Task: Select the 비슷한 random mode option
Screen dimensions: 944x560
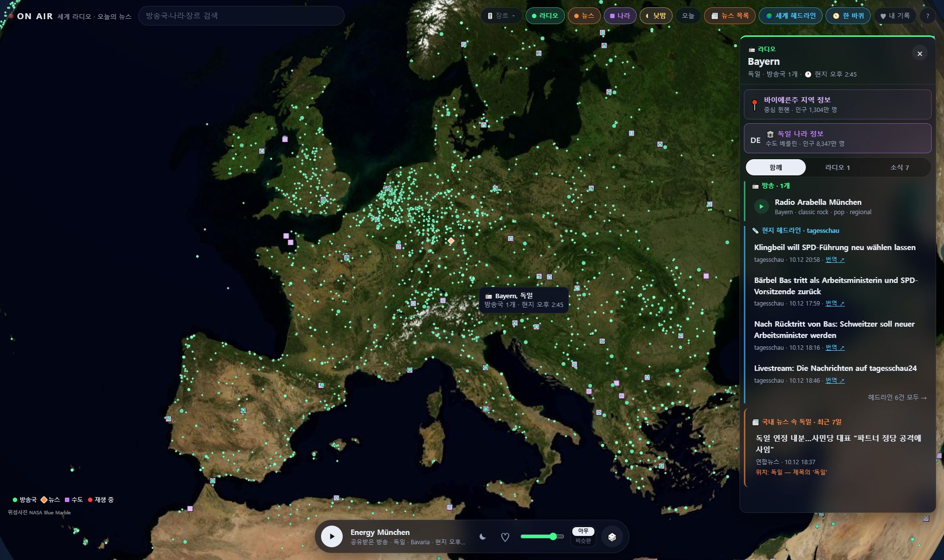Action: [583, 541]
